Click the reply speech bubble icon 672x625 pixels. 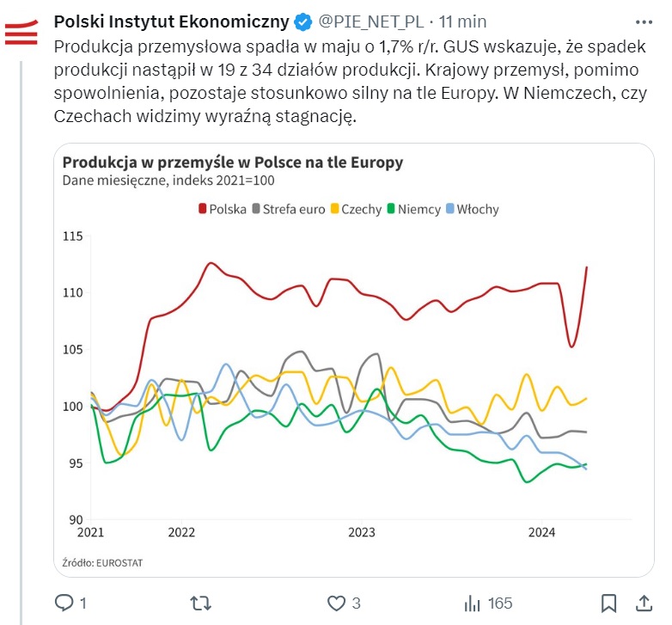coord(64,603)
